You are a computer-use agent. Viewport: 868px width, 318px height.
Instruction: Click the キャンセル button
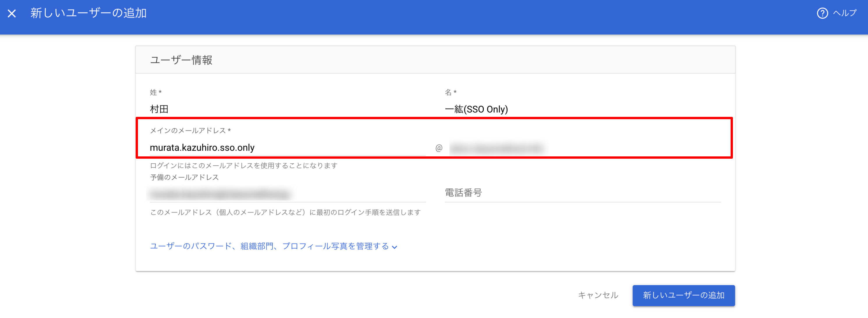[x=598, y=295]
